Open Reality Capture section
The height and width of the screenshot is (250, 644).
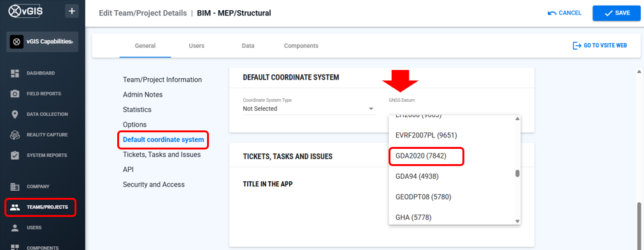[47, 135]
